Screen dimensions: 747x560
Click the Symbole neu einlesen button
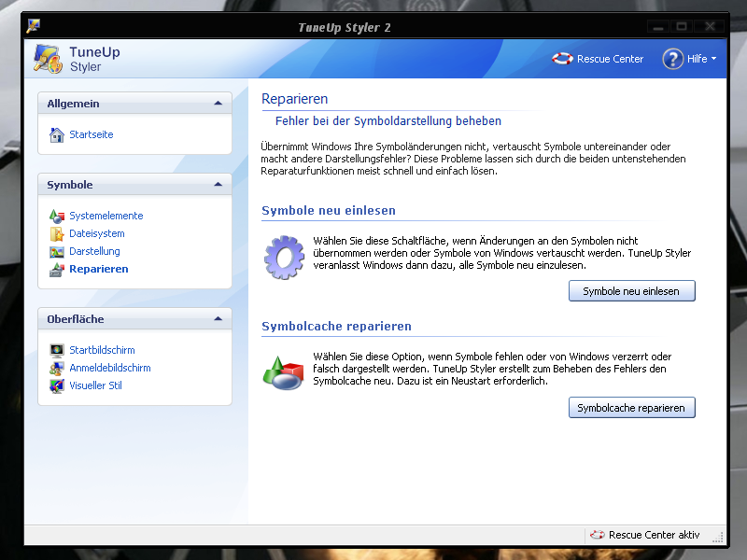pos(632,291)
